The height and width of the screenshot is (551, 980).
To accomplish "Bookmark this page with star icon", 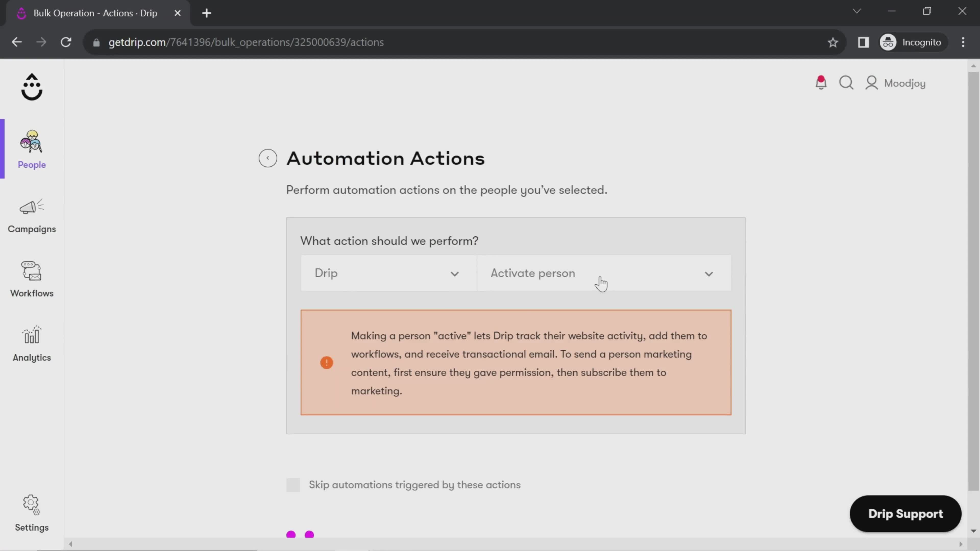I will [833, 42].
